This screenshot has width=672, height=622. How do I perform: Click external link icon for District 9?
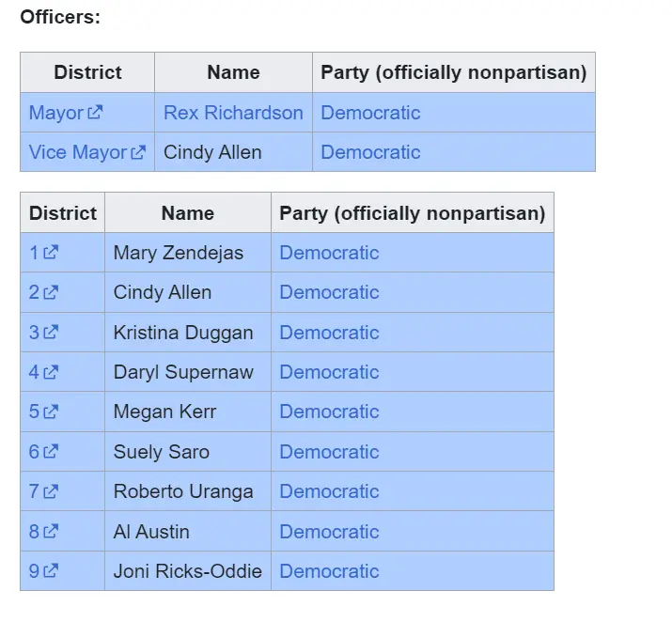point(51,571)
